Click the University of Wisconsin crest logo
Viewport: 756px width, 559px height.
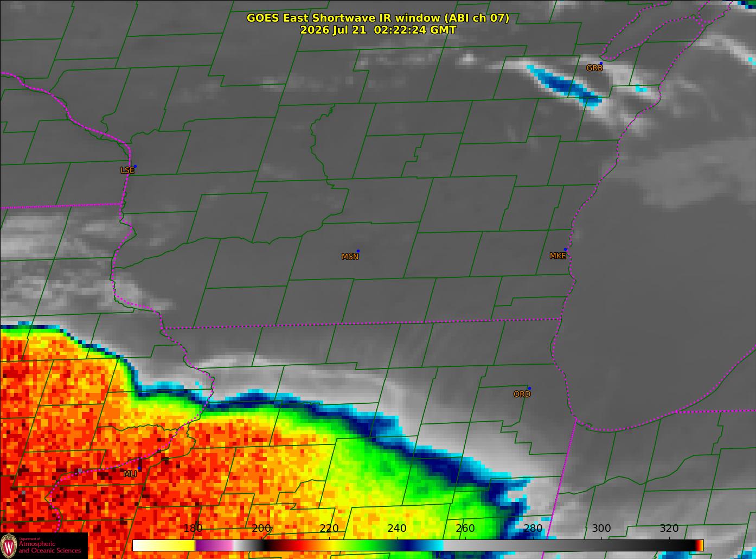(x=9, y=545)
